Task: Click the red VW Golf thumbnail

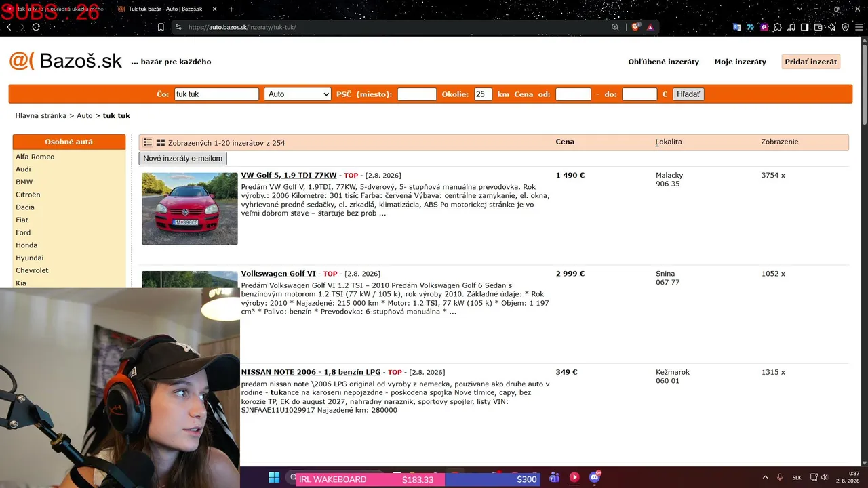Action: pos(190,209)
